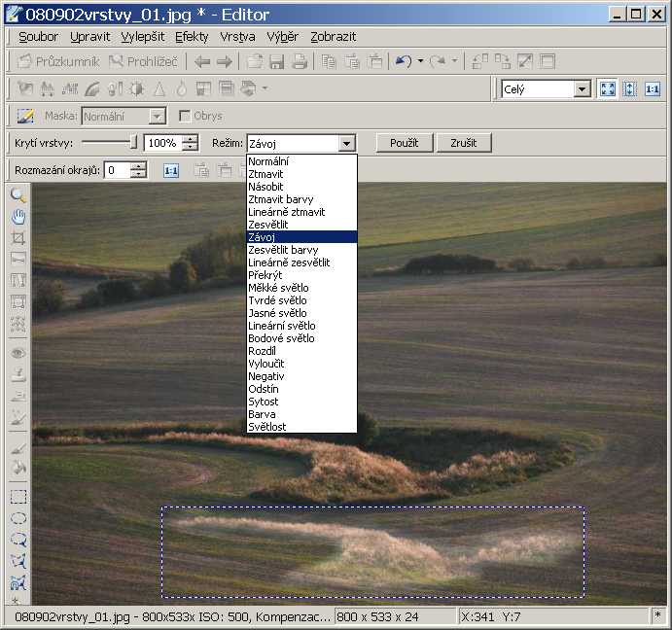672x630 pixels.
Task: Open the Vrstva menu
Action: tap(237, 37)
